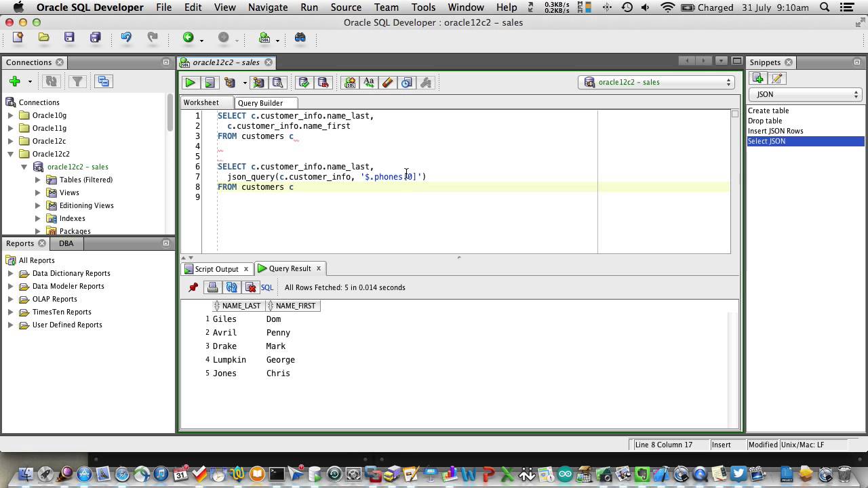Click the binoculars Find DB Object icon
The height and width of the screenshot is (488, 868).
[300, 38]
